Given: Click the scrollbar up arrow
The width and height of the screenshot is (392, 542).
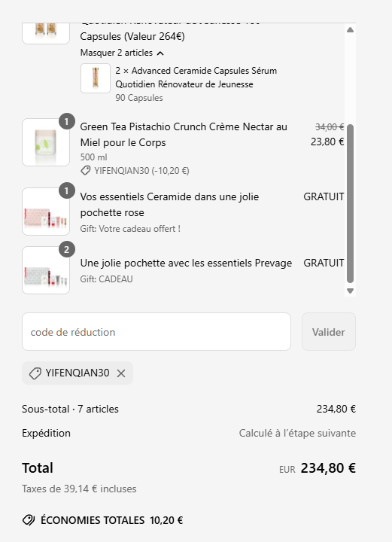Looking at the screenshot, I should 350,29.
